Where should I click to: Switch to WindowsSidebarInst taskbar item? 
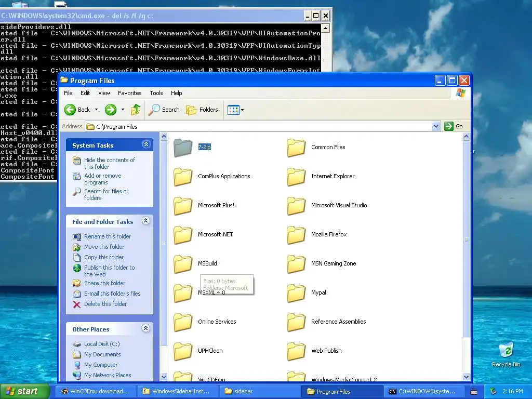178,391
